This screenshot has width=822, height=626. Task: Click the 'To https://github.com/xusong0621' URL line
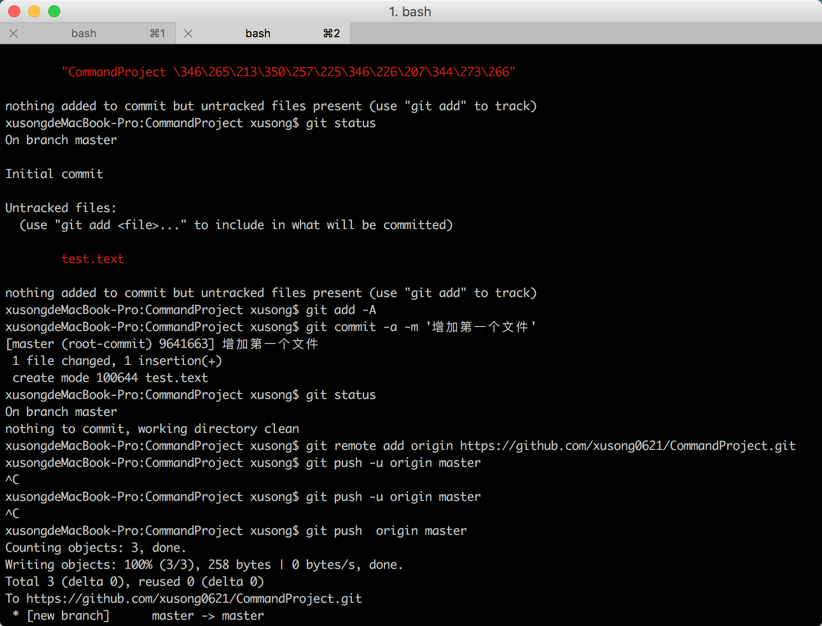tap(183, 599)
